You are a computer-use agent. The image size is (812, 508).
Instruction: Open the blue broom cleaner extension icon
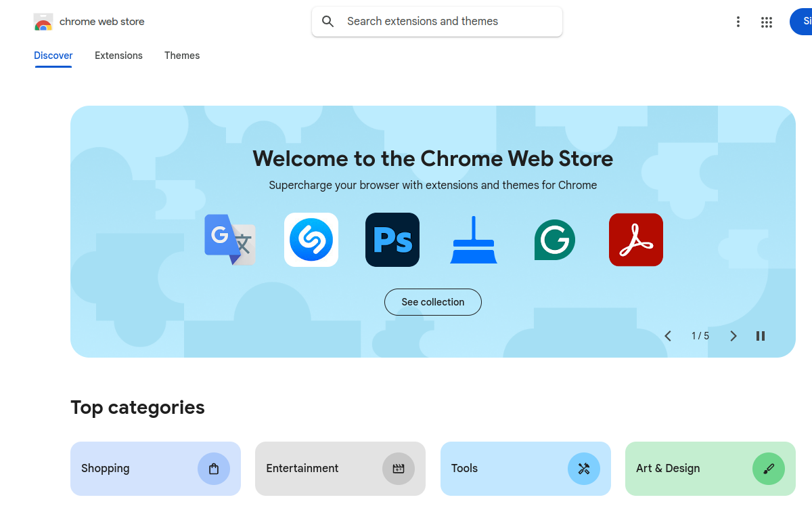[474, 240]
